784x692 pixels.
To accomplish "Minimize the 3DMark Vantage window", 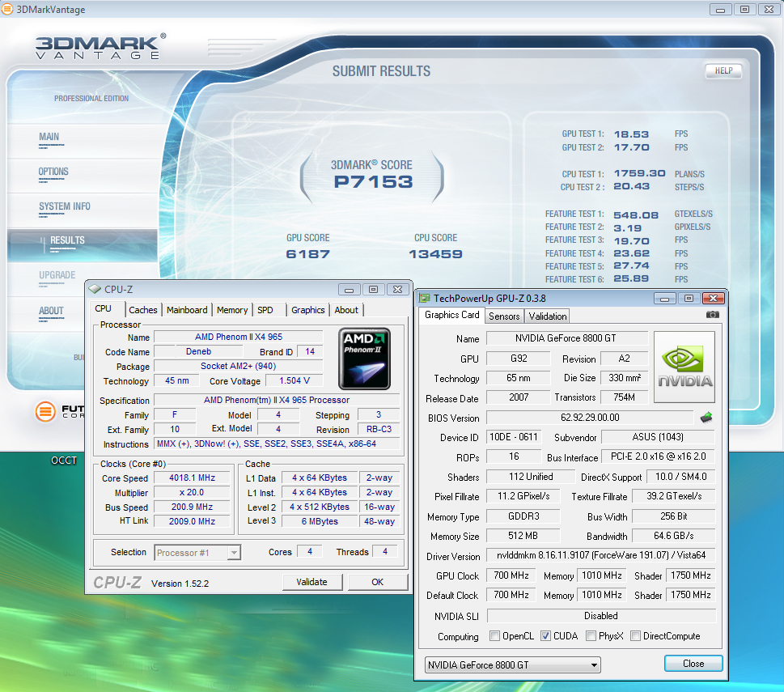I will tap(721, 10).
